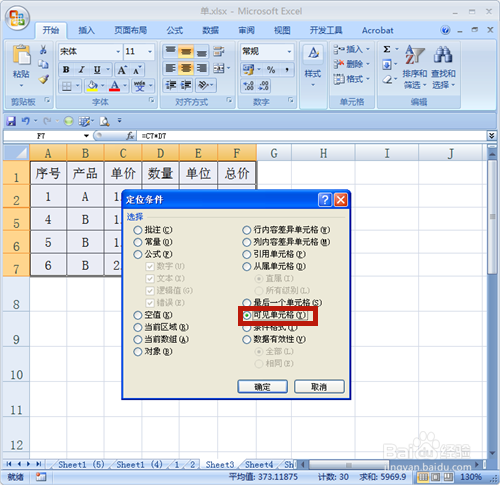Viewport: 500px width, 485px height.
Task: Open the Sheet4 worksheet tab
Action: (259, 465)
